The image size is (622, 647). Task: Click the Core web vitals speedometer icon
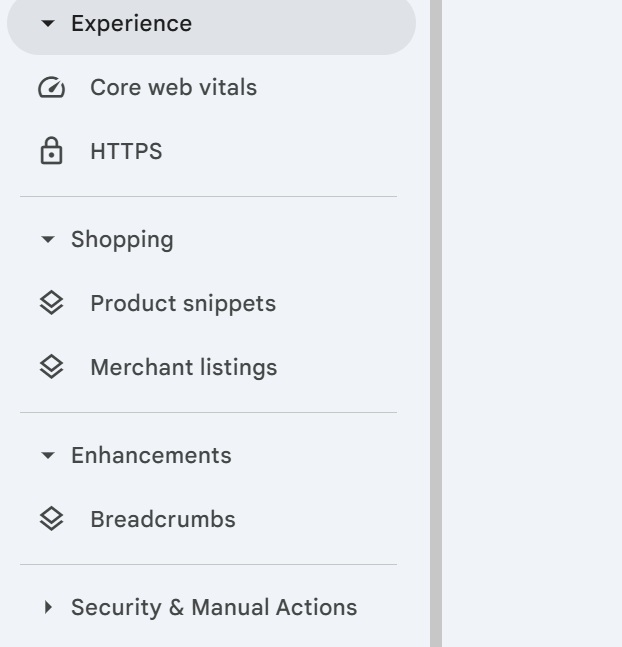(x=51, y=88)
